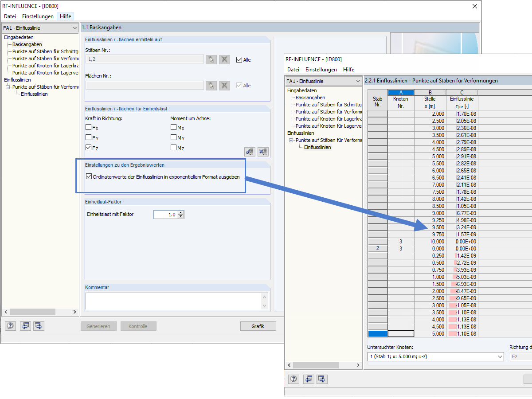The width and height of the screenshot is (532, 399).
Task: Select Eingabedaten heading in back window tree
Action: click(19, 37)
